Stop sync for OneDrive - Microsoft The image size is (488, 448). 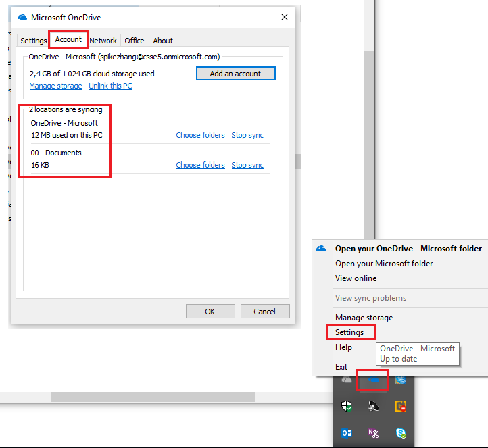pyautogui.click(x=247, y=135)
